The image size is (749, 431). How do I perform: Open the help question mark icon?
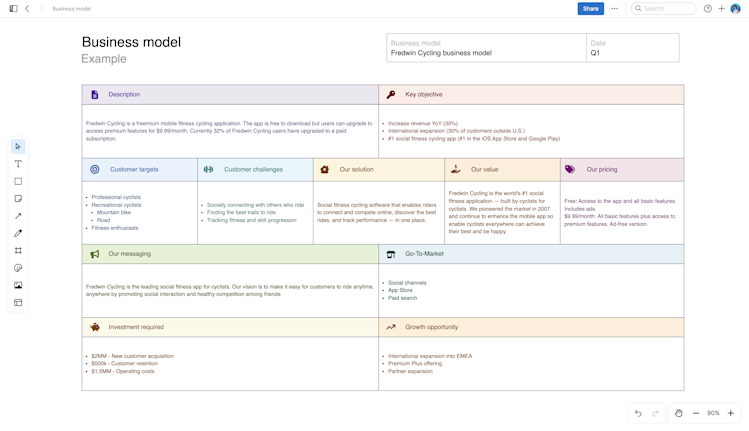(x=707, y=9)
